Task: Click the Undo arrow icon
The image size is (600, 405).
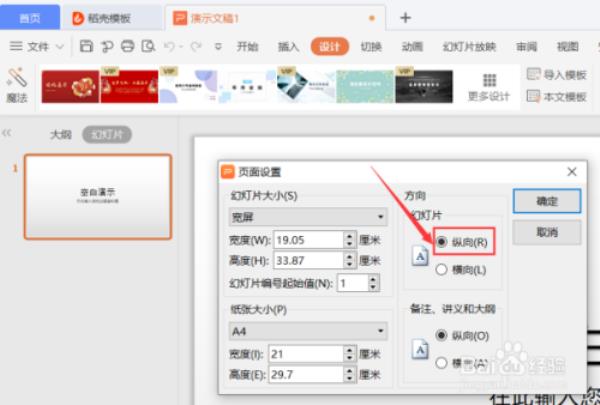Action: click(169, 46)
